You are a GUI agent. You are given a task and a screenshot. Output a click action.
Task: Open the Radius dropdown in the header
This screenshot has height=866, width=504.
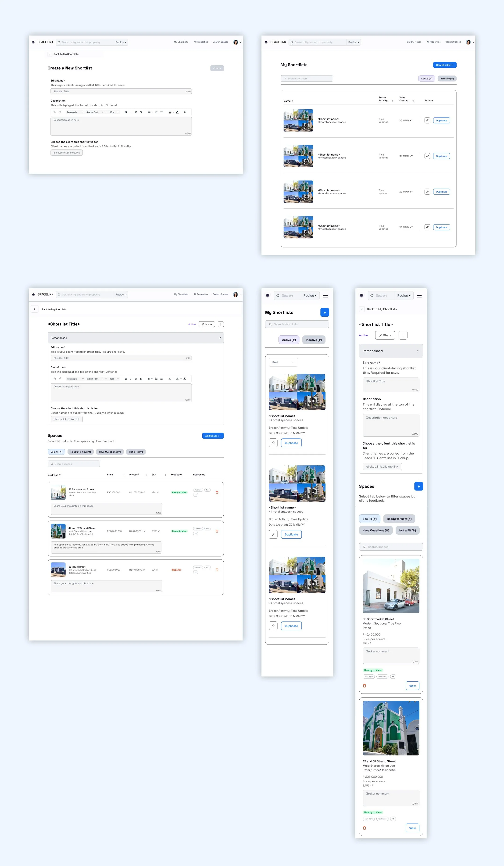coord(121,42)
